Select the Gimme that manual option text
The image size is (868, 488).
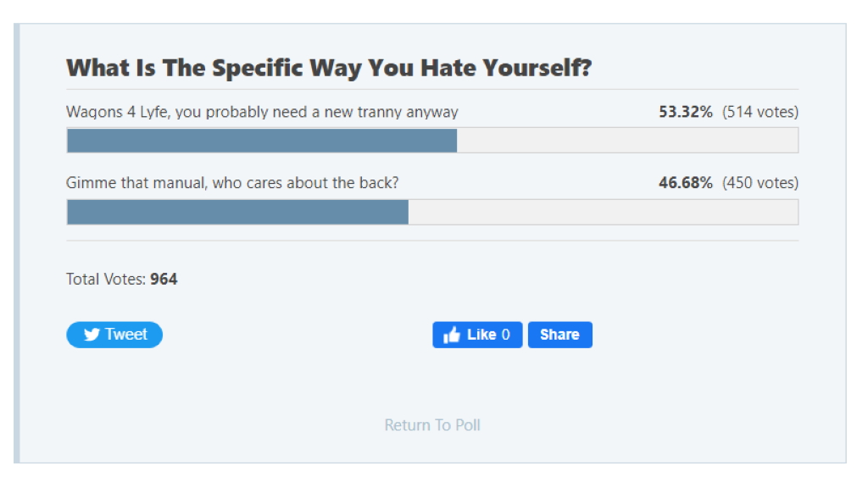(232, 182)
